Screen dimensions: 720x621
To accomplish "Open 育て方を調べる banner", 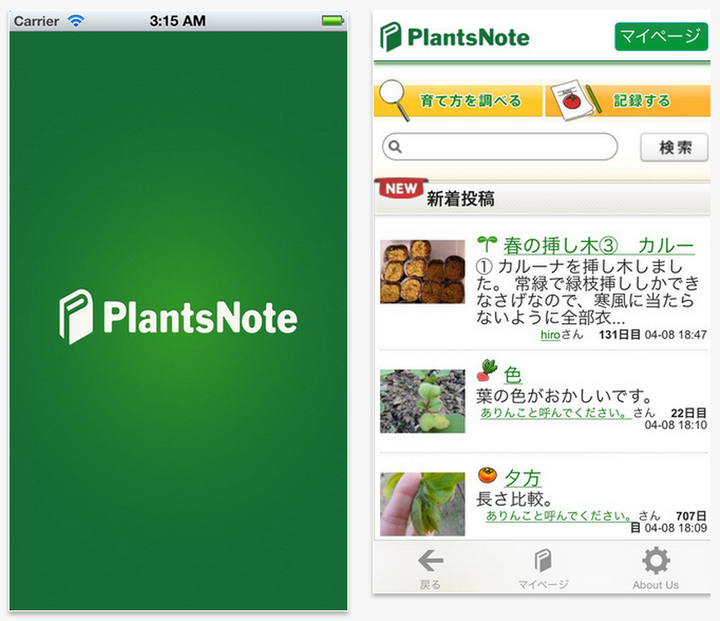I will click(458, 101).
